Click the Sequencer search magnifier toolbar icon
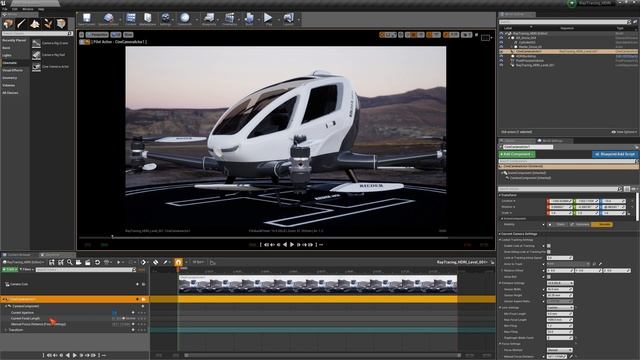The height and width of the screenshot is (360, 640). (70, 262)
